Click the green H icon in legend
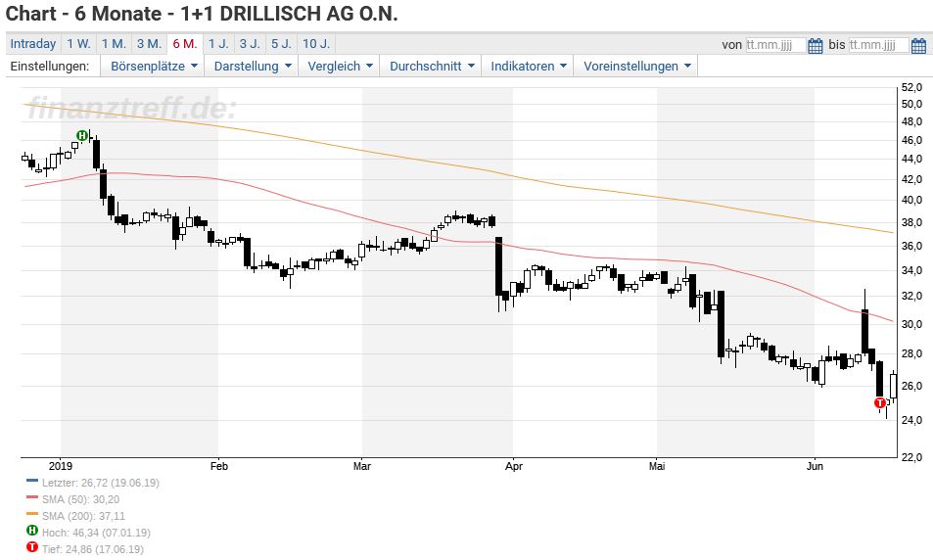 point(32,531)
